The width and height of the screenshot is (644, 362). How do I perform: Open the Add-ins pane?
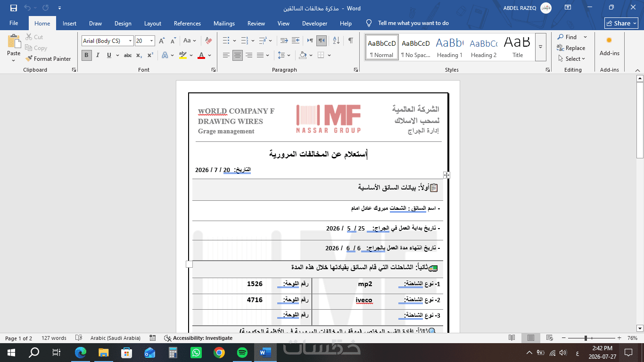[x=609, y=47]
